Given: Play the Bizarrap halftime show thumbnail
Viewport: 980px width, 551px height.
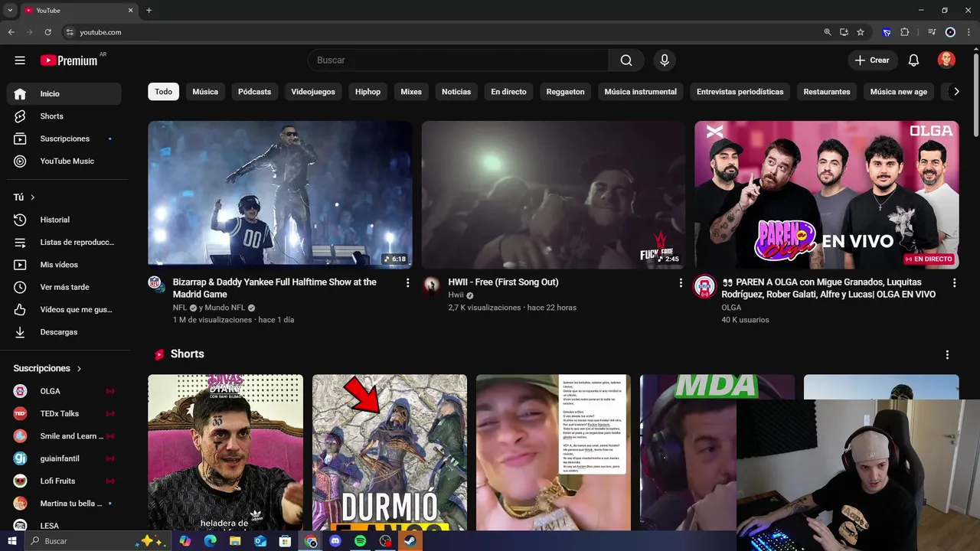Looking at the screenshot, I should [x=280, y=195].
